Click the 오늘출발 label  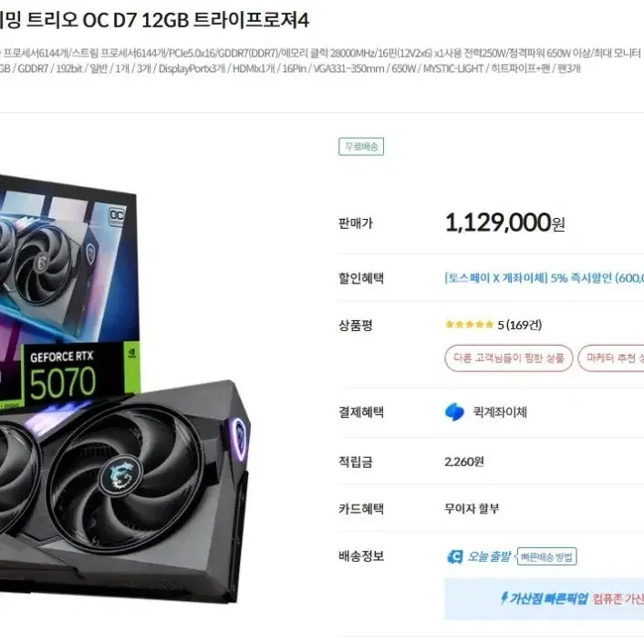point(489,556)
